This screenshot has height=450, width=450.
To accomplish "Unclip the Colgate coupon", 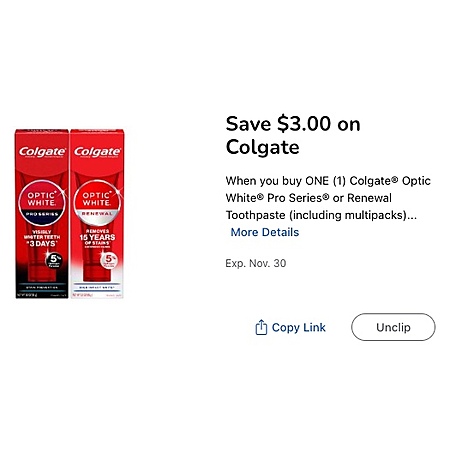I will [393, 327].
